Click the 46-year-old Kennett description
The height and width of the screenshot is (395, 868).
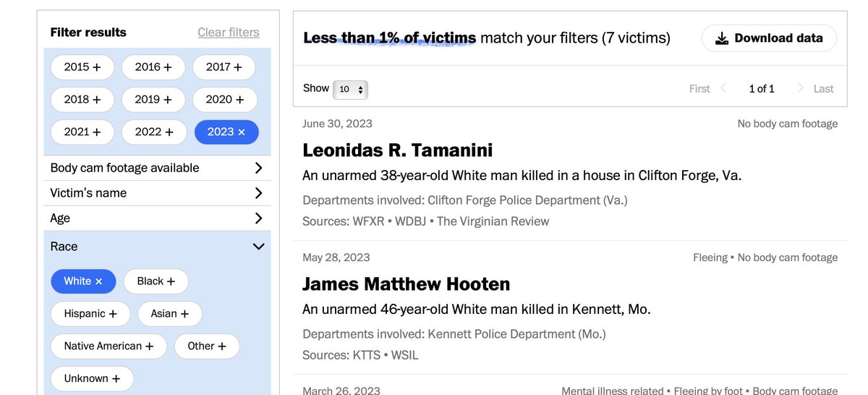477,310
